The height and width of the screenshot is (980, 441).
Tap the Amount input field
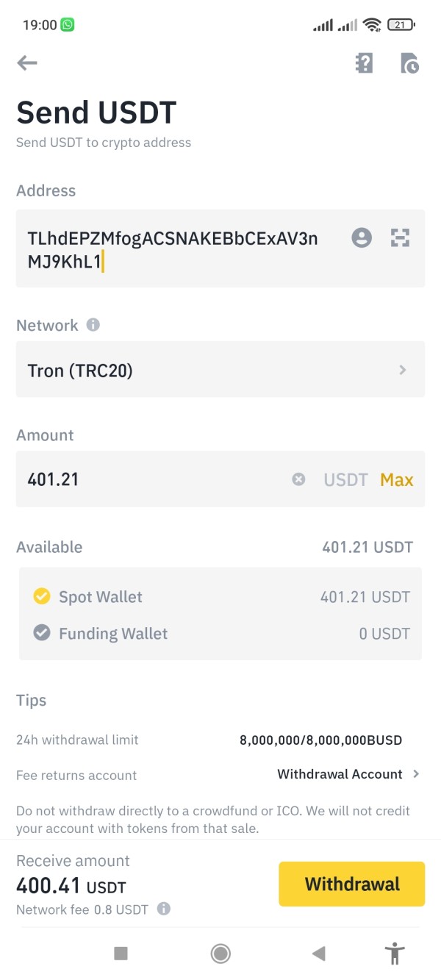[154, 479]
